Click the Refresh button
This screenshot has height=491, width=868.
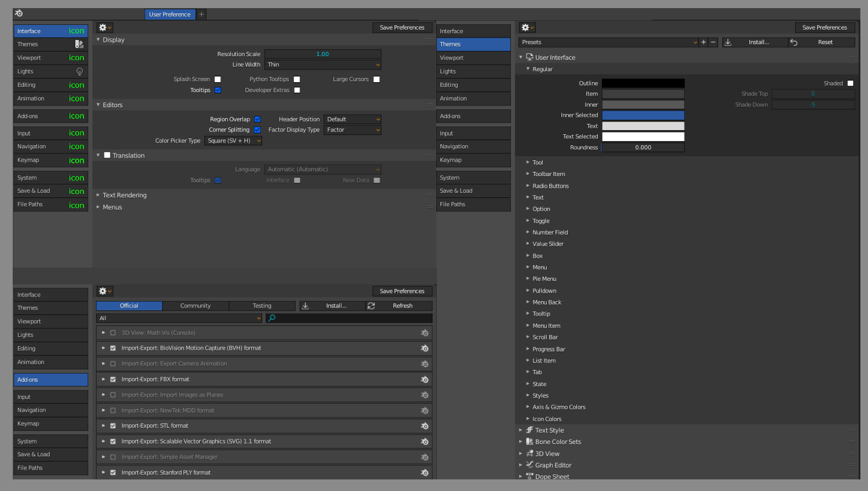tap(399, 306)
